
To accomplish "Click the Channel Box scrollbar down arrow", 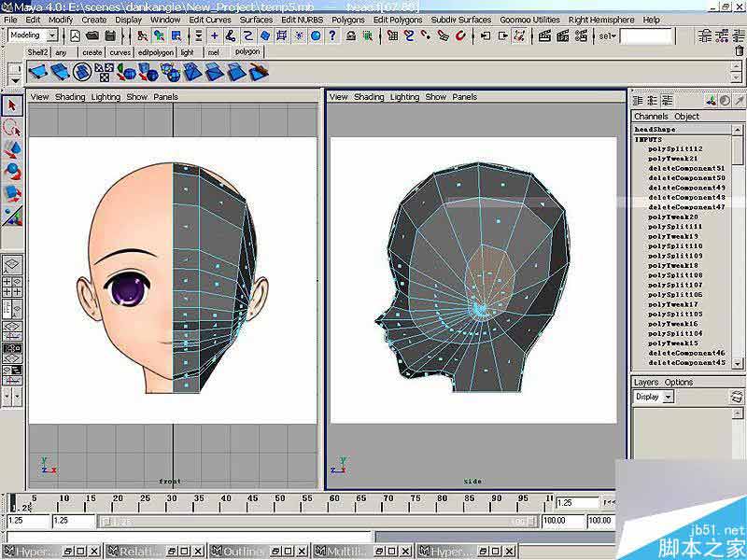I will click(738, 363).
